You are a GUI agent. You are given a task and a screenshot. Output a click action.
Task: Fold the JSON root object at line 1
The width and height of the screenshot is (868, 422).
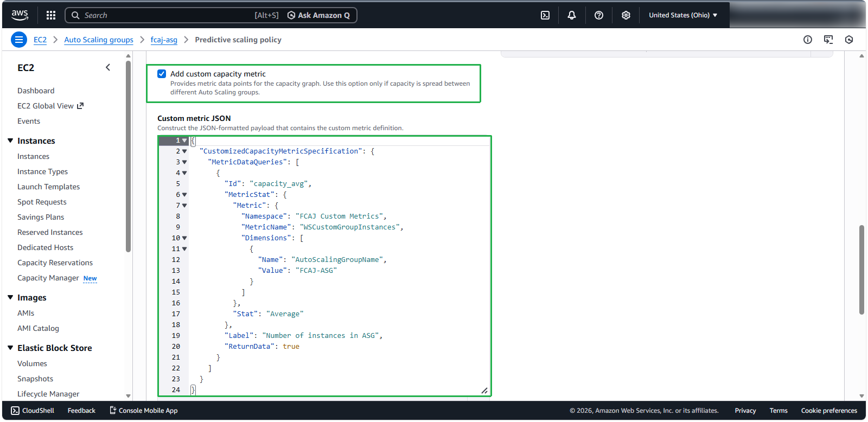click(184, 140)
